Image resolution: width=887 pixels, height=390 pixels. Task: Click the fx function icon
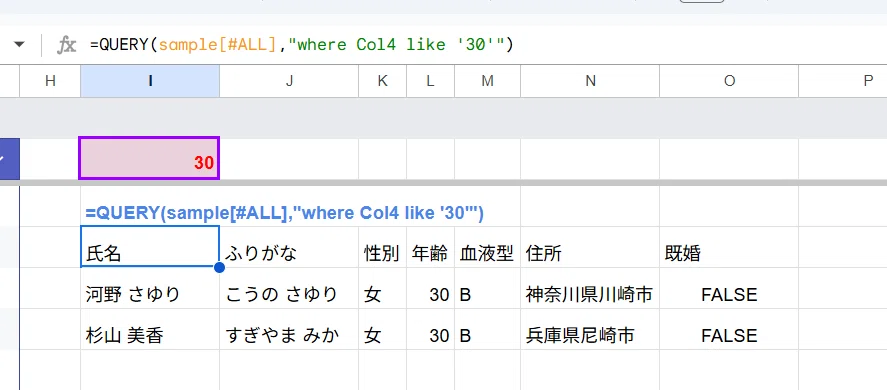(66, 45)
